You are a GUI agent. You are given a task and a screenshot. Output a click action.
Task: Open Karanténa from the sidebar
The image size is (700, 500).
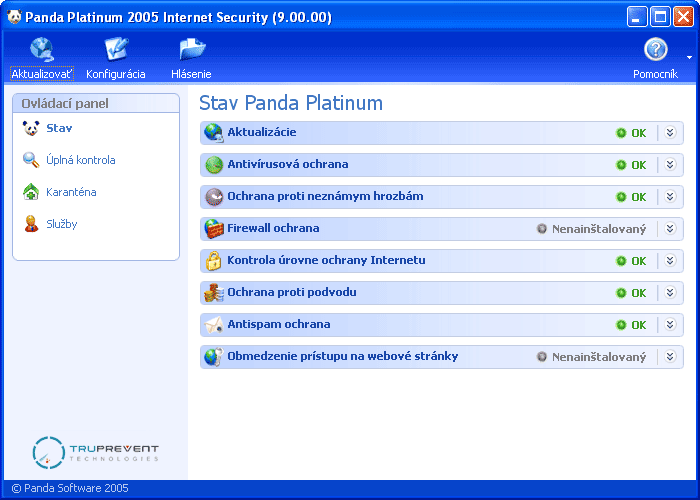[x=71, y=192]
